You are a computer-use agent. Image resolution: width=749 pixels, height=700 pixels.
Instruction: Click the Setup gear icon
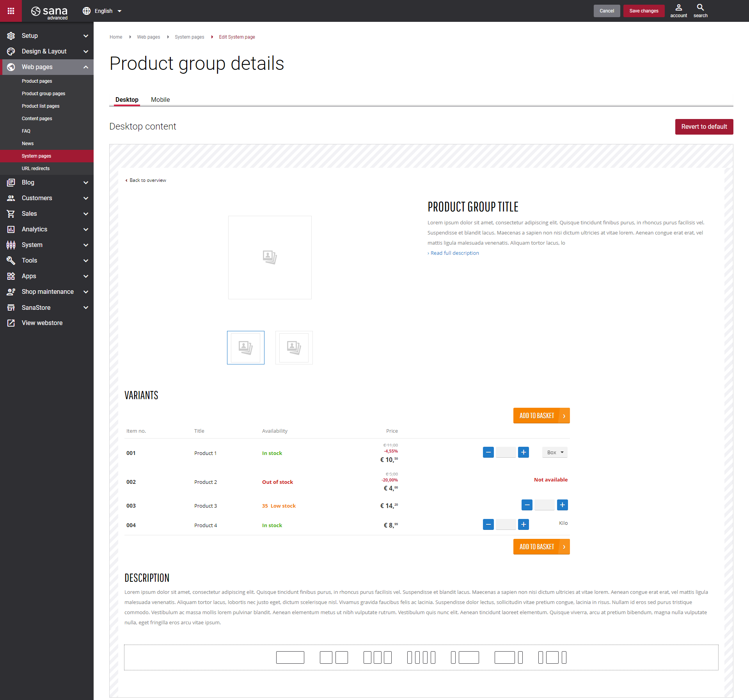11,36
